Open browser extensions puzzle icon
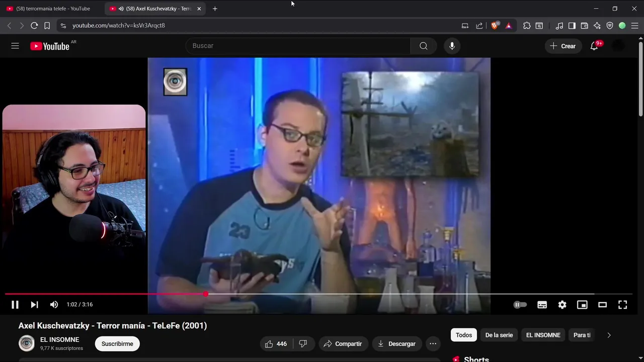 527,26
